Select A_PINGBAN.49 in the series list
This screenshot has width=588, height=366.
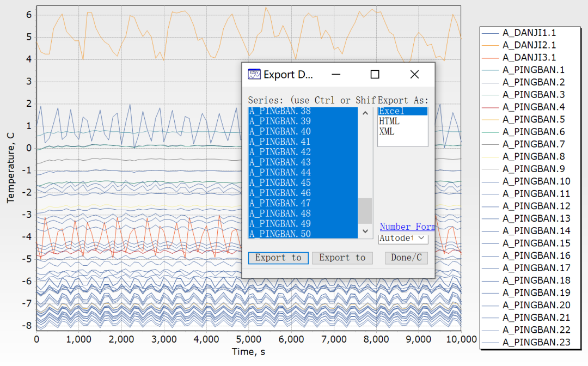(303, 224)
